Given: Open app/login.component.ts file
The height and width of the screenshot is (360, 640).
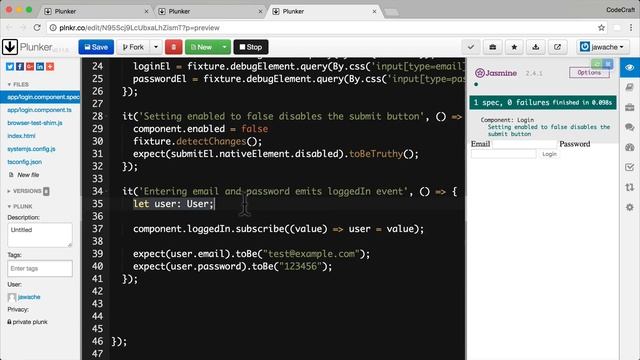Looking at the screenshot, I should click(x=39, y=110).
